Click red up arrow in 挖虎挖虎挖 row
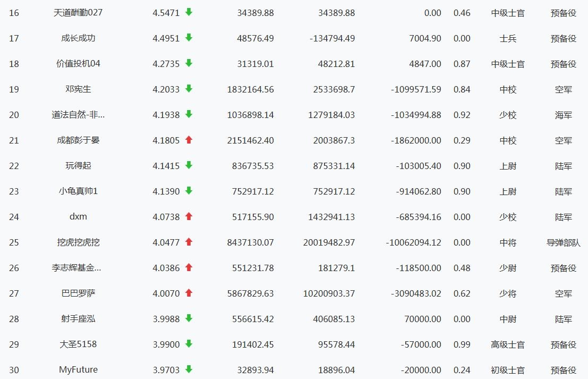Viewport: 588px width, 379px height. [189, 242]
